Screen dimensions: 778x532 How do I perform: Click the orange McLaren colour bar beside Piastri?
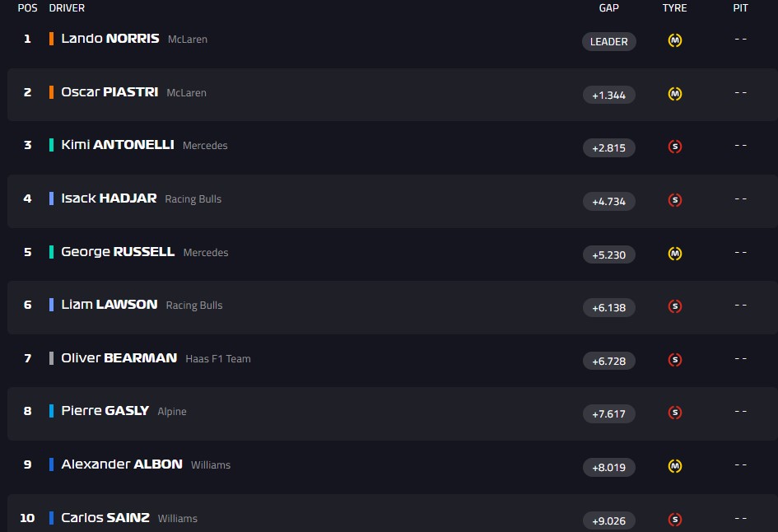coord(52,92)
